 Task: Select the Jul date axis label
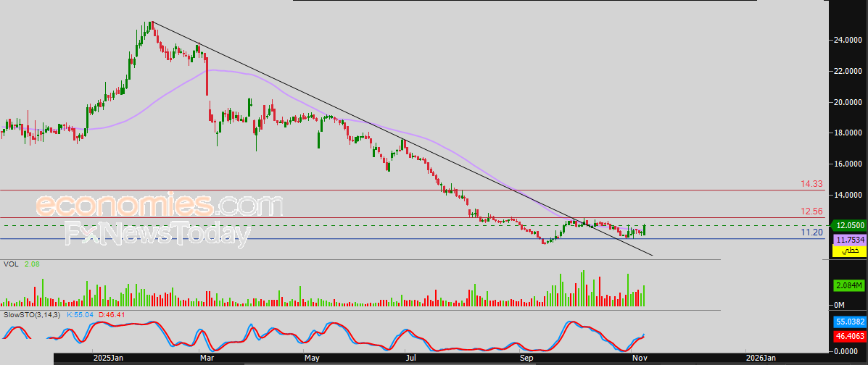pyautogui.click(x=412, y=359)
